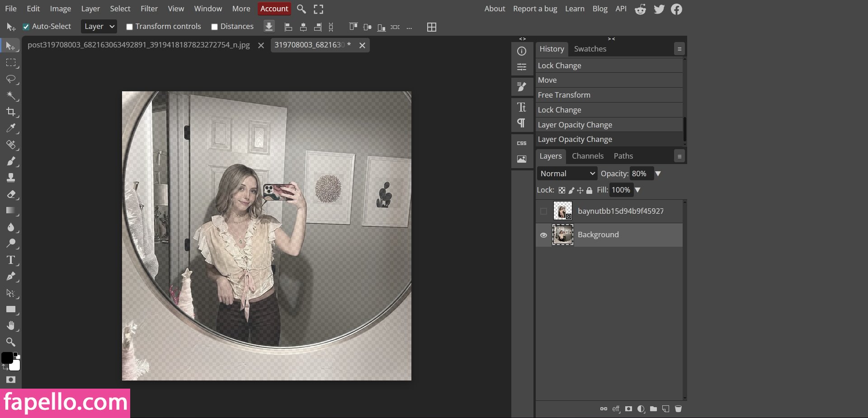
Task: Open the Report a bug link
Action: 535,9
